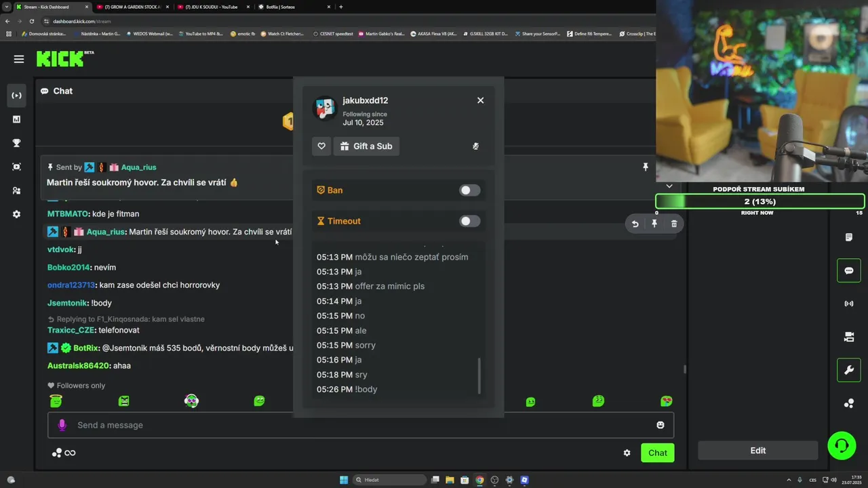868x488 pixels.
Task: Click the sub goal progress bar
Action: click(759, 201)
